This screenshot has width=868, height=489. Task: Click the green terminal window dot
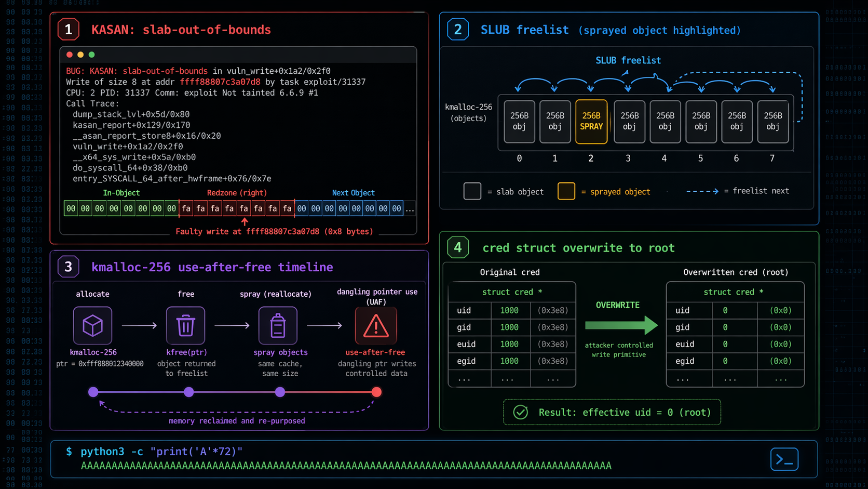tap(91, 55)
